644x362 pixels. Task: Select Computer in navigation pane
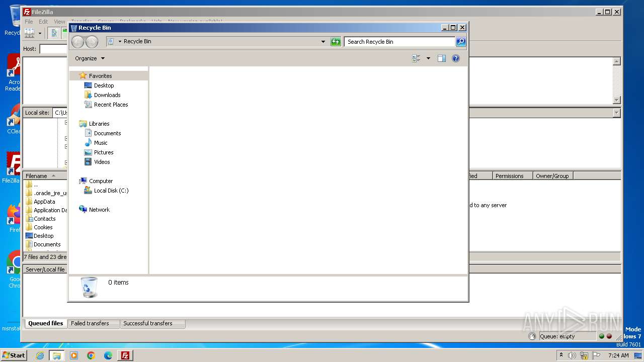tap(101, 181)
